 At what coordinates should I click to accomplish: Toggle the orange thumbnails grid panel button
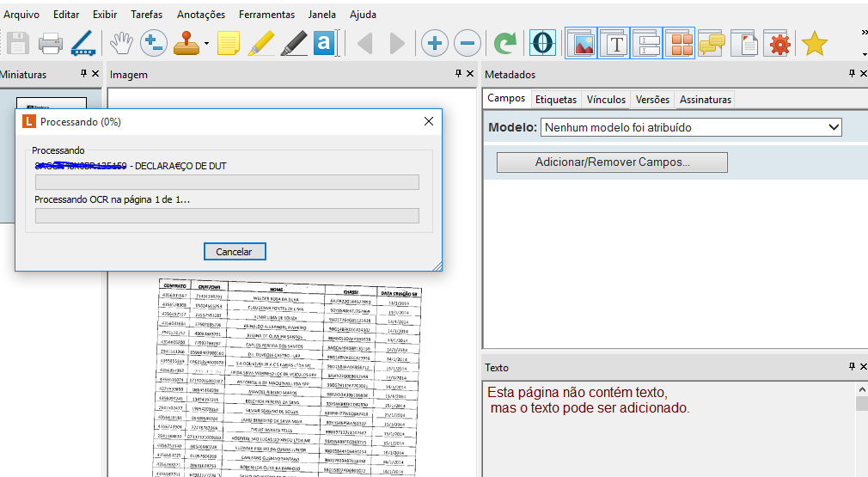pyautogui.click(x=679, y=43)
